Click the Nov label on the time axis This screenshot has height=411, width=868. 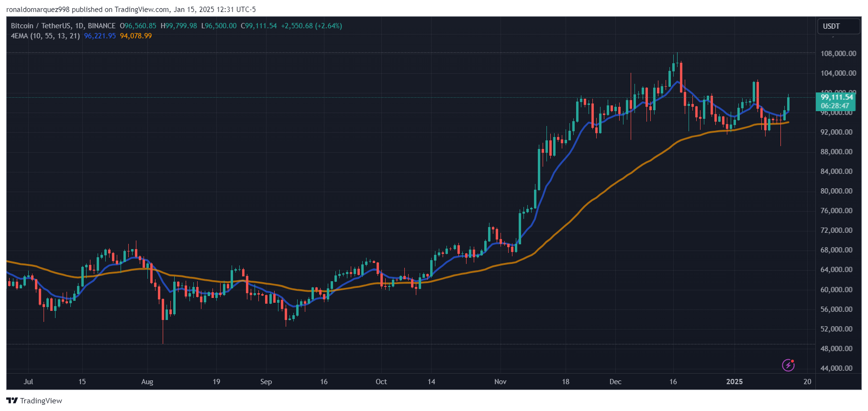[500, 382]
